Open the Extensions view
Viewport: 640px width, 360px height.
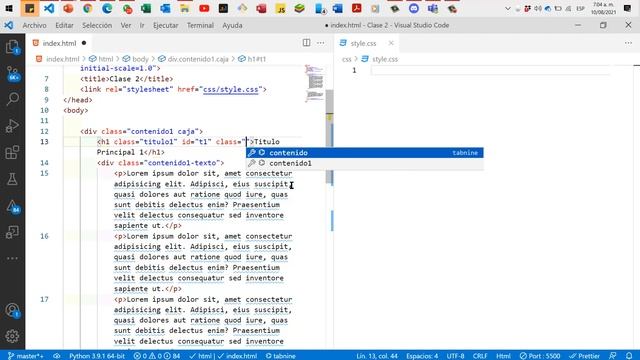click(12, 152)
